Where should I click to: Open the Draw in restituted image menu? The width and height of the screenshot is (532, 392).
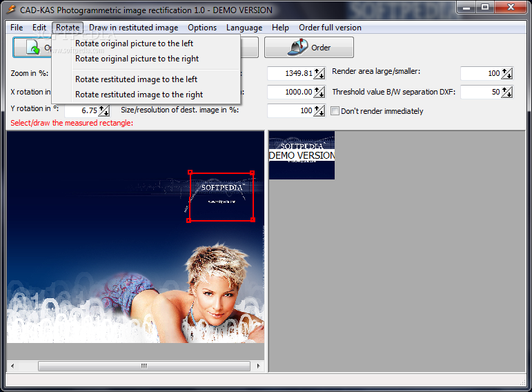click(133, 28)
